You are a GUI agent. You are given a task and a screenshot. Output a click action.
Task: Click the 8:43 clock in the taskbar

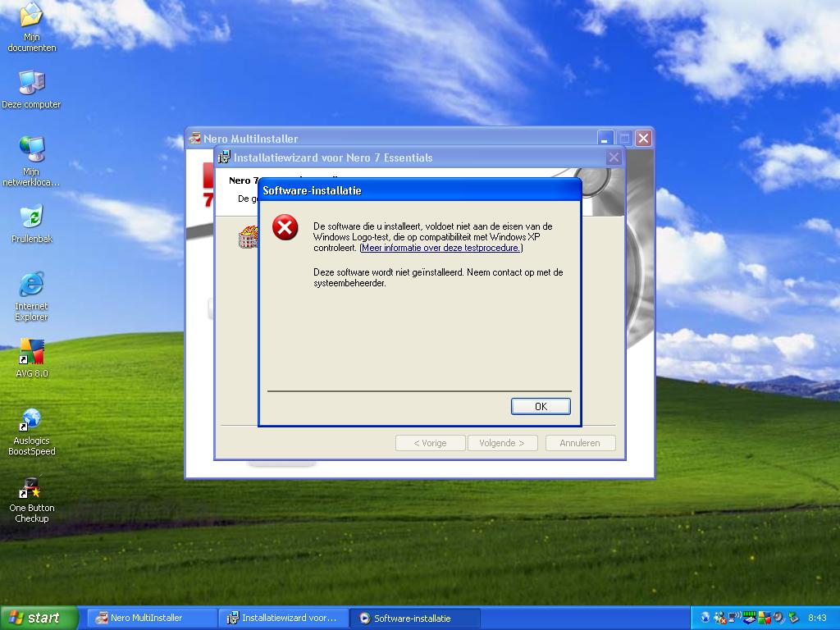point(817,618)
